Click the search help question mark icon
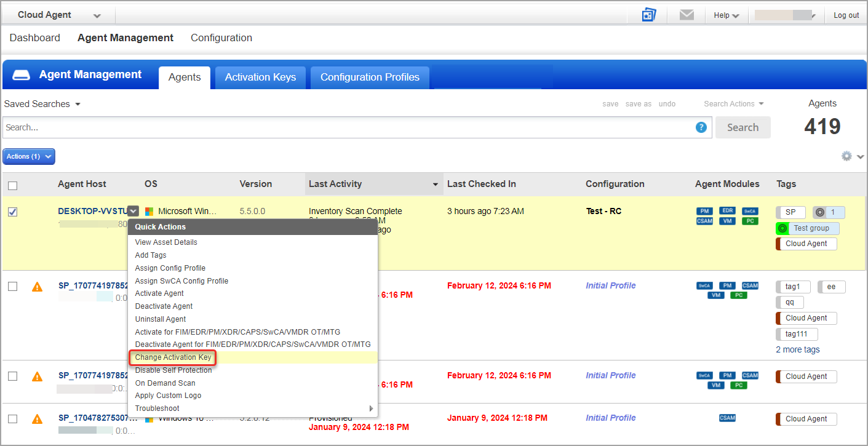 (701, 127)
